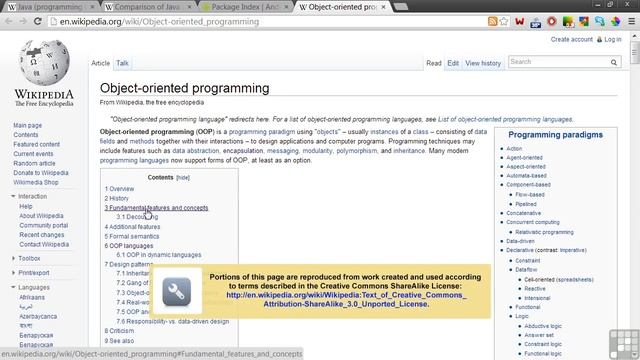Open the Random article link

click(34, 163)
